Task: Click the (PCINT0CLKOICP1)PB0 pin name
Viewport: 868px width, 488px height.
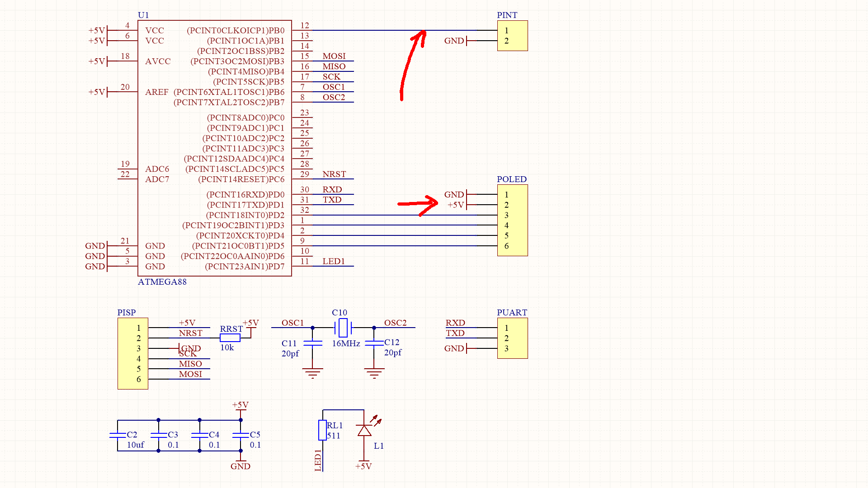Action: click(236, 30)
